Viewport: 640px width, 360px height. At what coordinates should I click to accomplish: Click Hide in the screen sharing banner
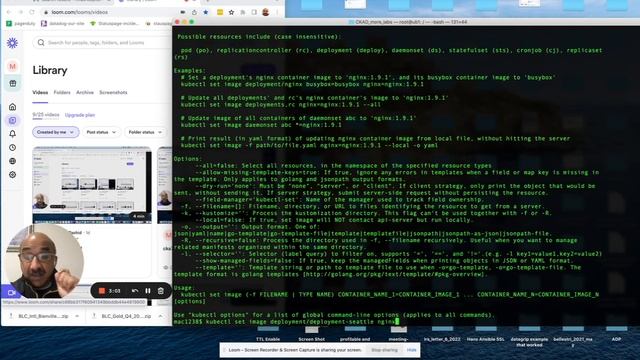[x=411, y=350]
